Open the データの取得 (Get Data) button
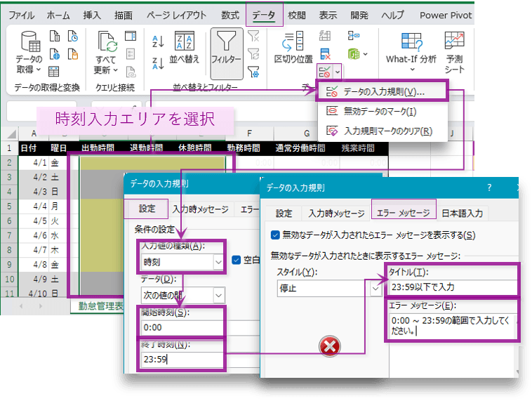The height and width of the screenshot is (401, 532). coord(29,53)
